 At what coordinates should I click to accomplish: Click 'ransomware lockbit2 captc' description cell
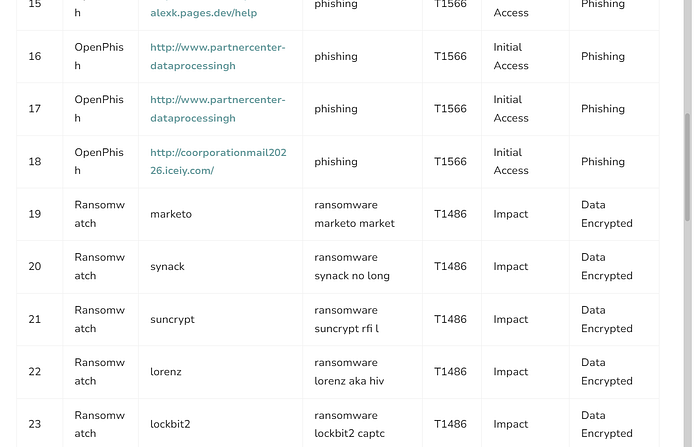362,423
